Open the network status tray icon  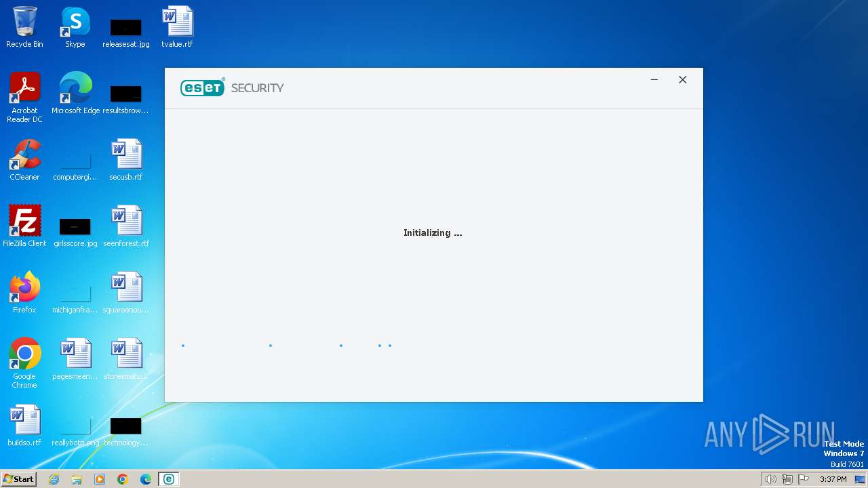pyautogui.click(x=787, y=479)
